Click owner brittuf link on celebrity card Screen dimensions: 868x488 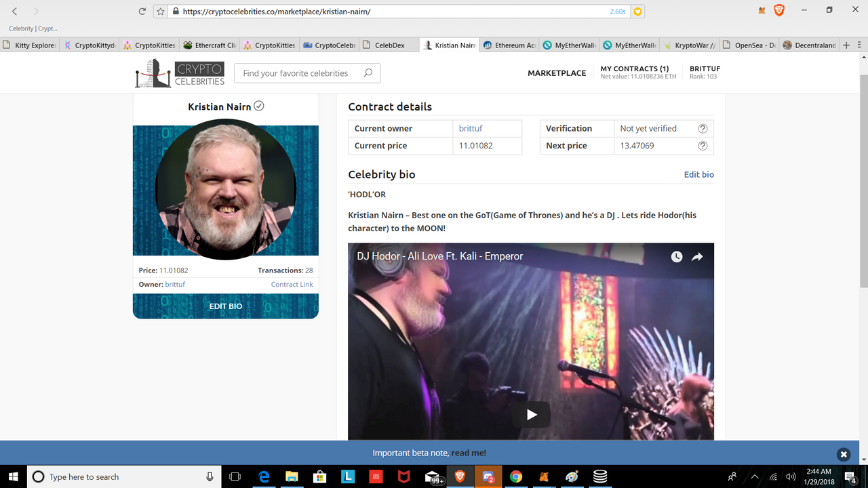(175, 284)
